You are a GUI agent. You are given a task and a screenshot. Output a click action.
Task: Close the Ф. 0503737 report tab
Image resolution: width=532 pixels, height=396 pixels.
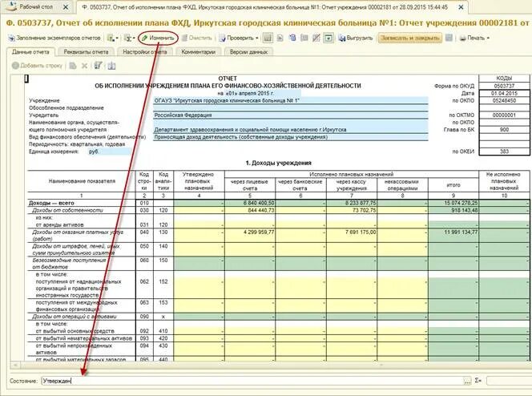point(461,6)
